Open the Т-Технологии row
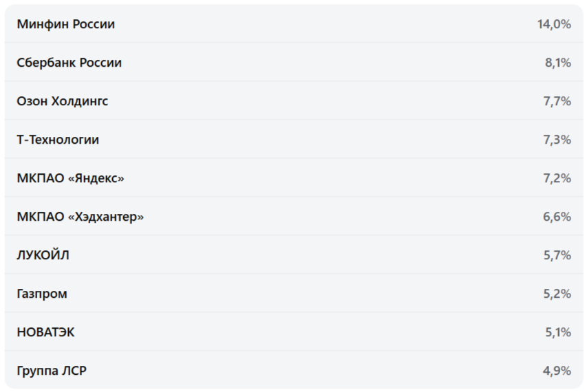The height and width of the screenshot is (392, 587). tap(58, 140)
